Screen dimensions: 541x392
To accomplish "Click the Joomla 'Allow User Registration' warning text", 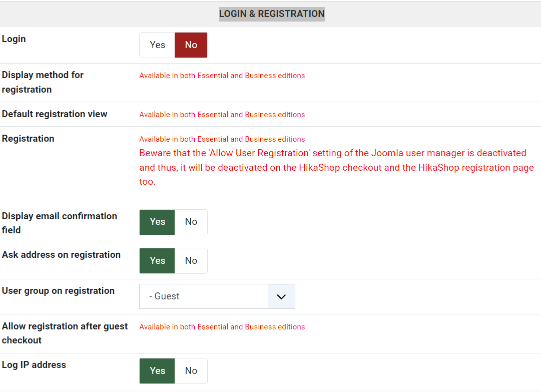I will click(336, 167).
